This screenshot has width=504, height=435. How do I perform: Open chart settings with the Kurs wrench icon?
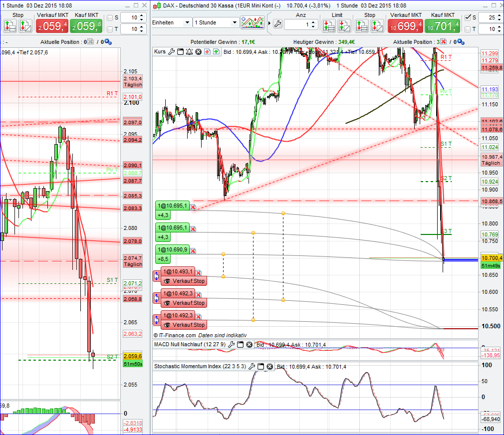(172, 51)
